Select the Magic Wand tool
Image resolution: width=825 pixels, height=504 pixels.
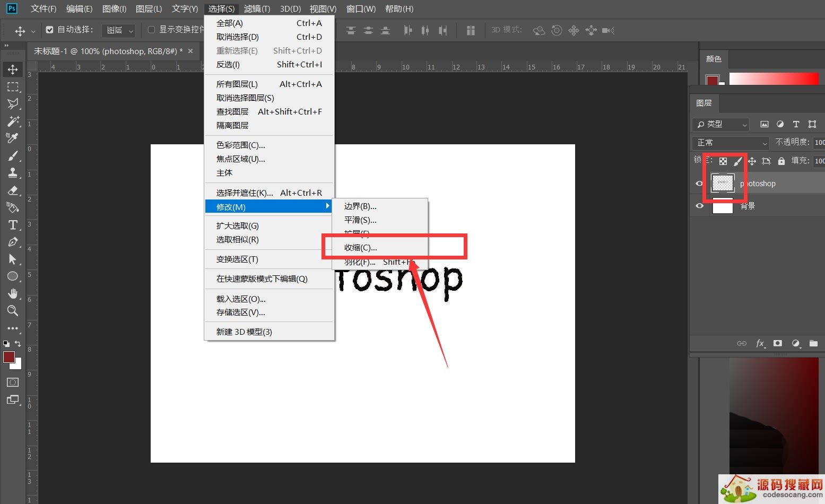[x=13, y=121]
